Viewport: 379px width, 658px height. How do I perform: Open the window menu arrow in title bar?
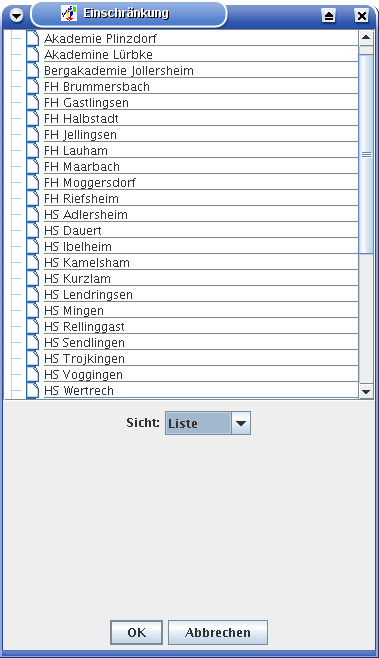pos(16,16)
